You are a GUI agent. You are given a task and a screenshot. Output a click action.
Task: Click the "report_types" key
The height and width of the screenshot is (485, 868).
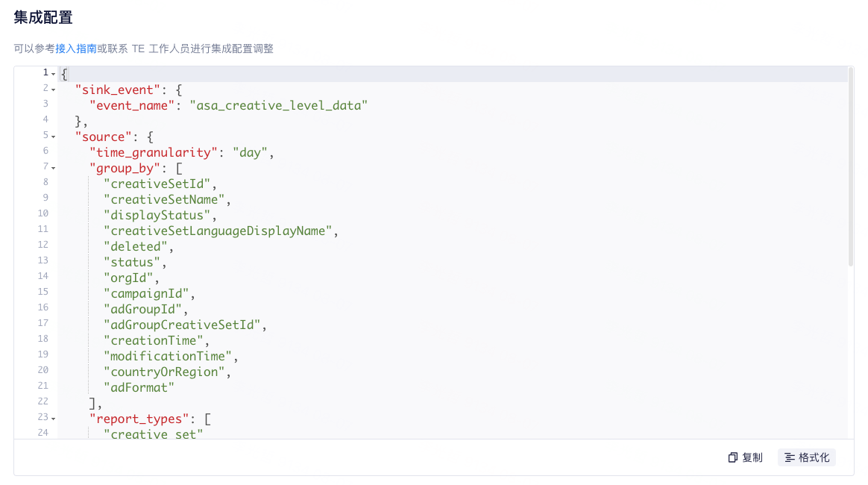click(x=139, y=419)
